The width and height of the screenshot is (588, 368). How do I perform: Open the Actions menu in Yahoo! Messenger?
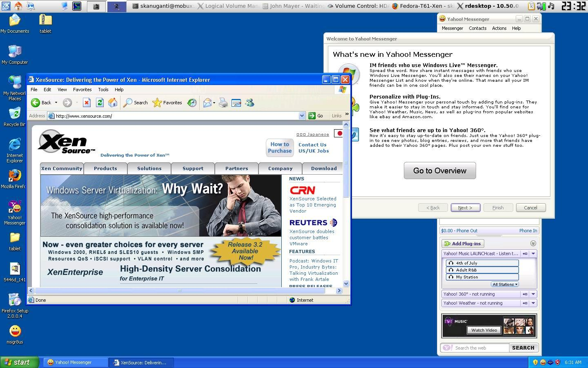499,28
